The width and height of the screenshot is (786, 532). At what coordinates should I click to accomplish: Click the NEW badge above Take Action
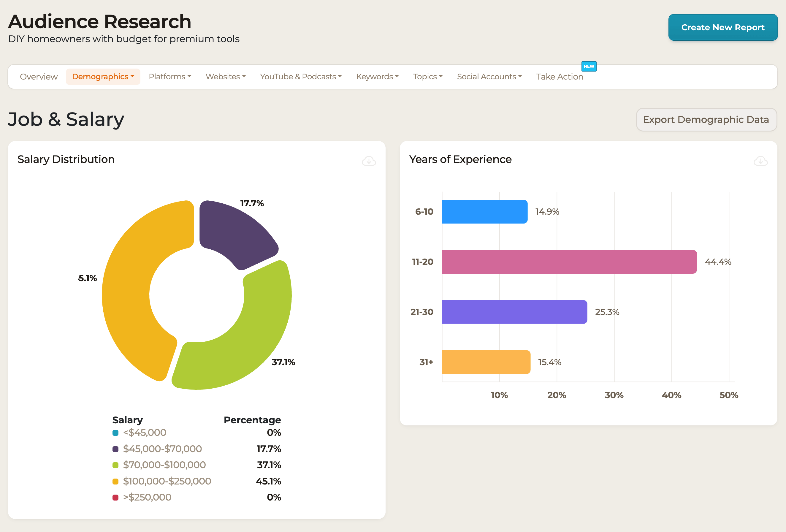tap(589, 66)
